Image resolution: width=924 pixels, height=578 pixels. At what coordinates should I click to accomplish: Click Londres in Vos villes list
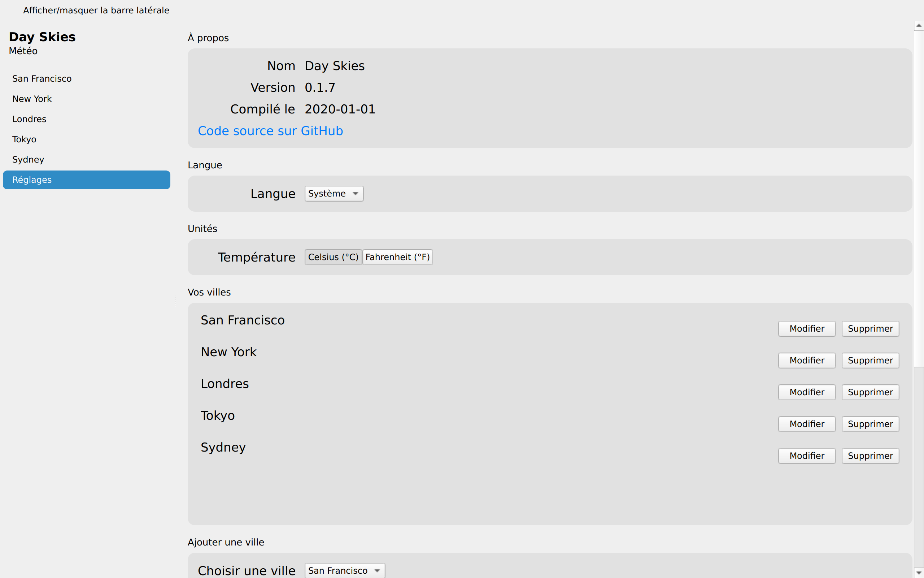pyautogui.click(x=225, y=383)
